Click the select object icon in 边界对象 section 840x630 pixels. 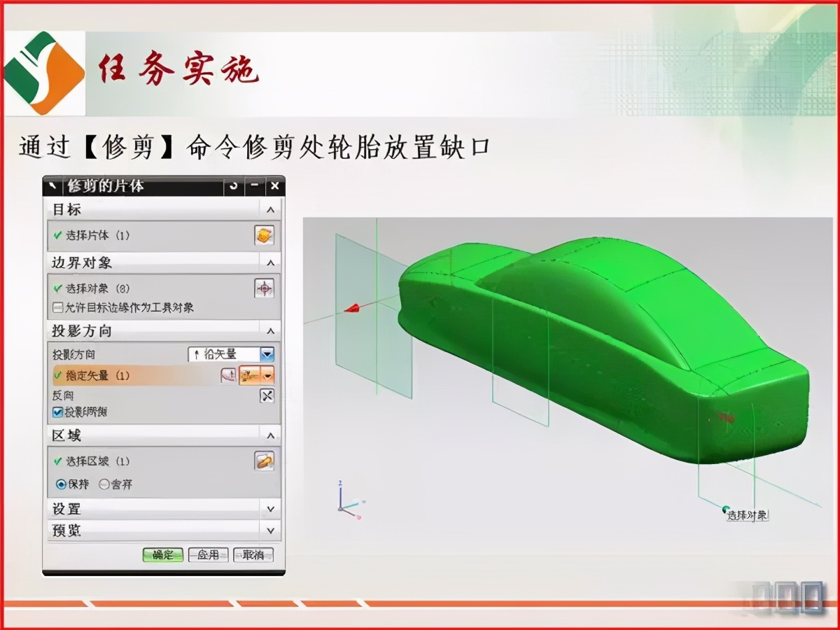pyautogui.click(x=265, y=286)
